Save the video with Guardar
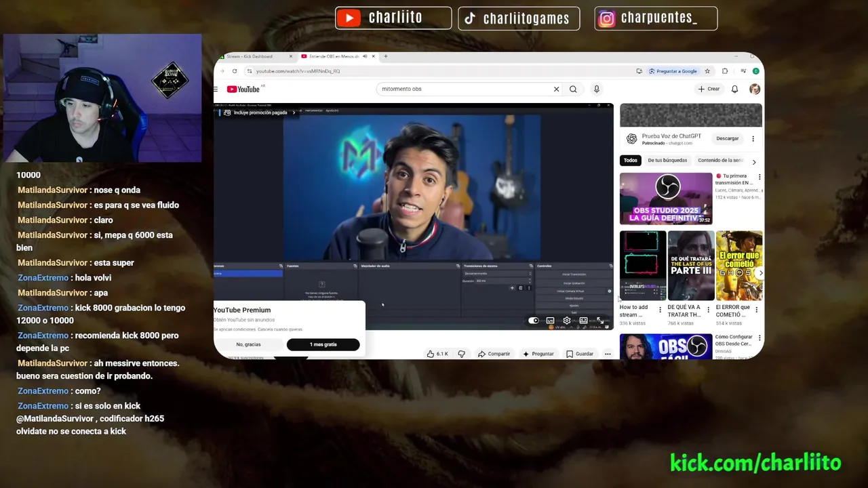Image resolution: width=868 pixels, height=488 pixels. 580,354
